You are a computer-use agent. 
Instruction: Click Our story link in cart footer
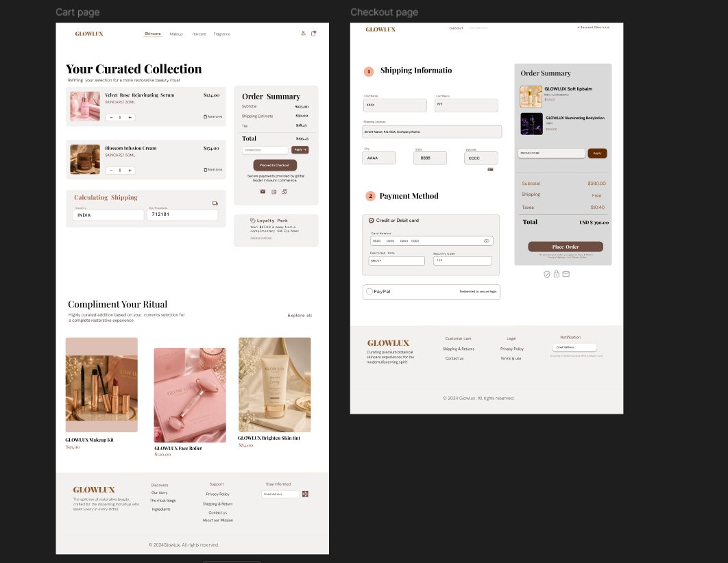click(x=159, y=493)
